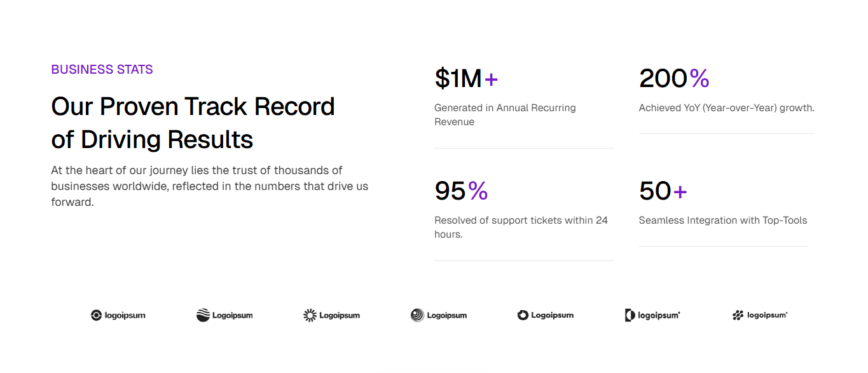Viewport: 868px width, 373px height.
Task: Click 'Generated in Annual Recurring Revenue' text
Action: (x=505, y=114)
